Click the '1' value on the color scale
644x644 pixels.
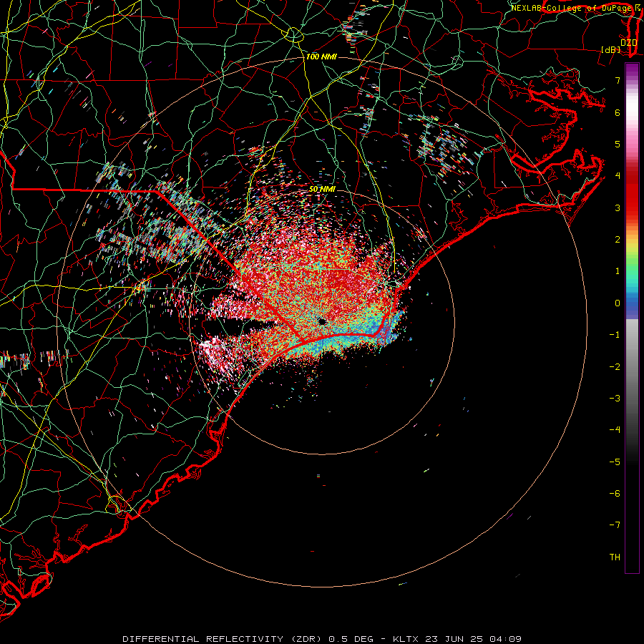click(618, 271)
